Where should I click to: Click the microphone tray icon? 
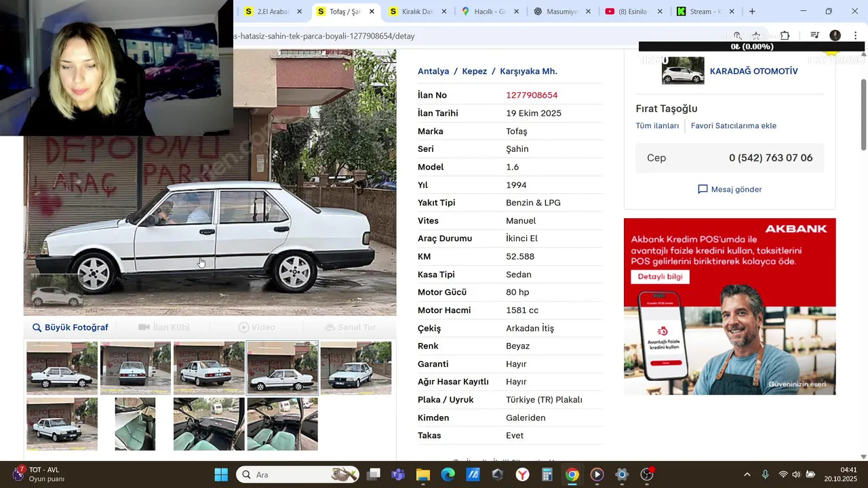tap(765, 474)
